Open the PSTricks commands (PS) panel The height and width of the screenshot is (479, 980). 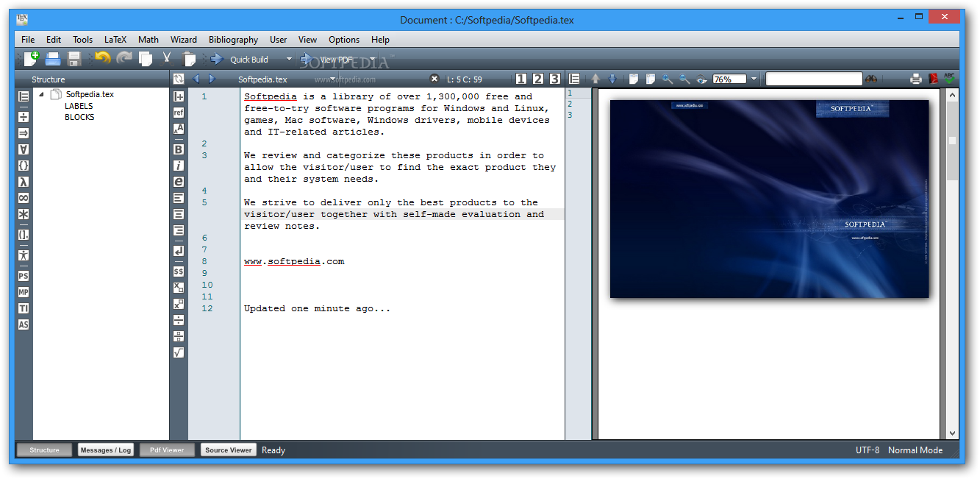[x=24, y=276]
